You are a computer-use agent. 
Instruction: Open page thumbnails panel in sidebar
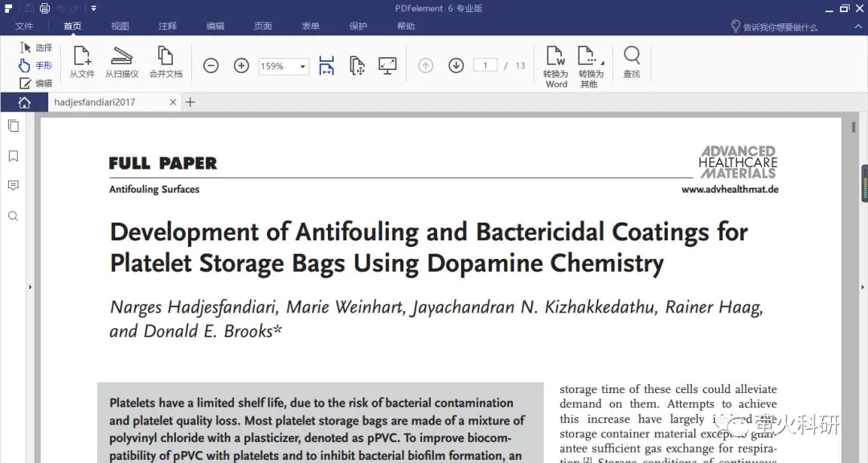(x=13, y=125)
